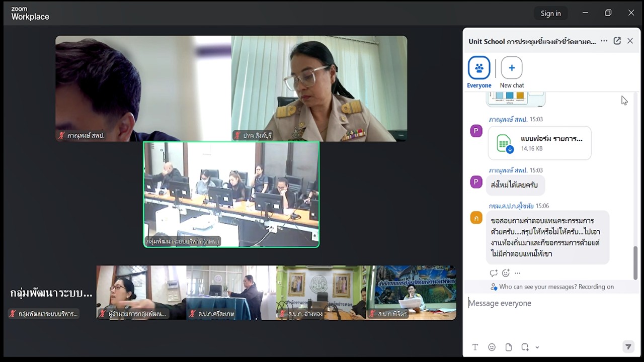
Task: Click the text formatting T icon in chat
Action: coord(475,347)
